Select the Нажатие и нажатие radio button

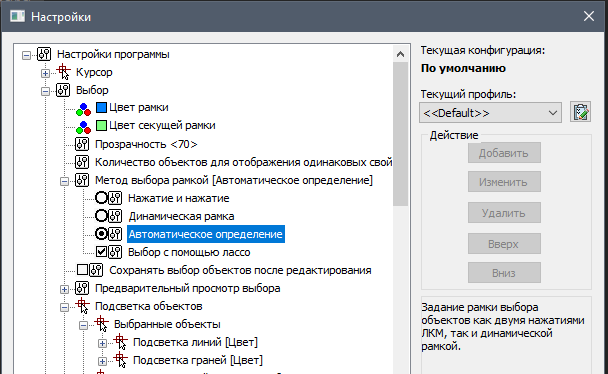pyautogui.click(x=101, y=198)
